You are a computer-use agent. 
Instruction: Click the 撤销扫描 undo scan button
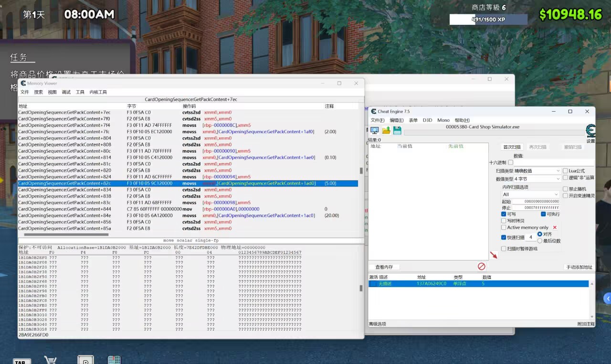click(x=573, y=147)
